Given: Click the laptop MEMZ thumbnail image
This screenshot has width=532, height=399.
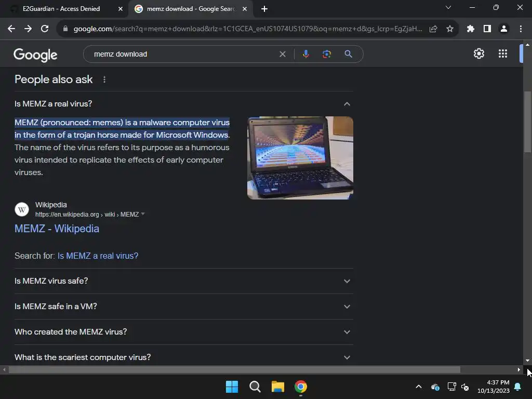Looking at the screenshot, I should click(x=300, y=158).
